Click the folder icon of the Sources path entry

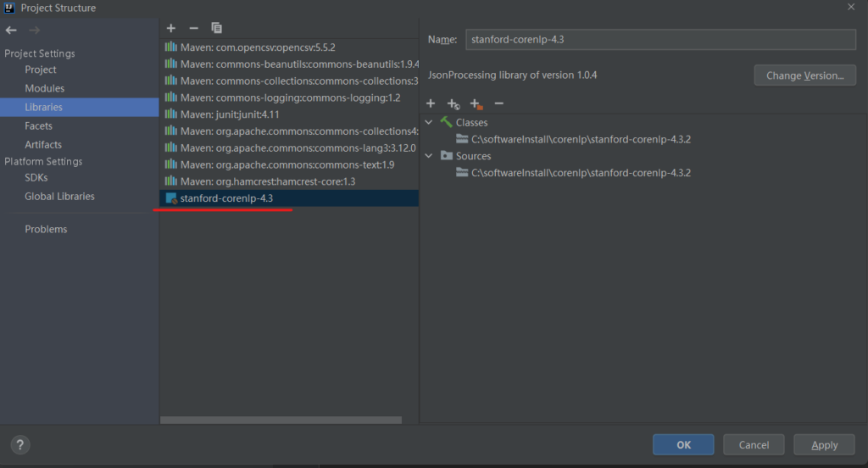(x=462, y=172)
